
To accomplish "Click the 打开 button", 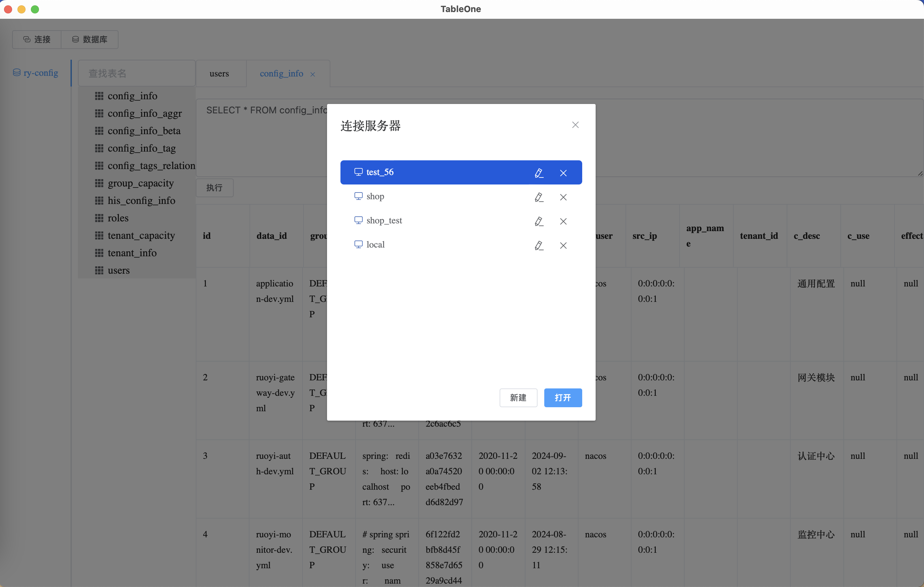I will click(562, 397).
